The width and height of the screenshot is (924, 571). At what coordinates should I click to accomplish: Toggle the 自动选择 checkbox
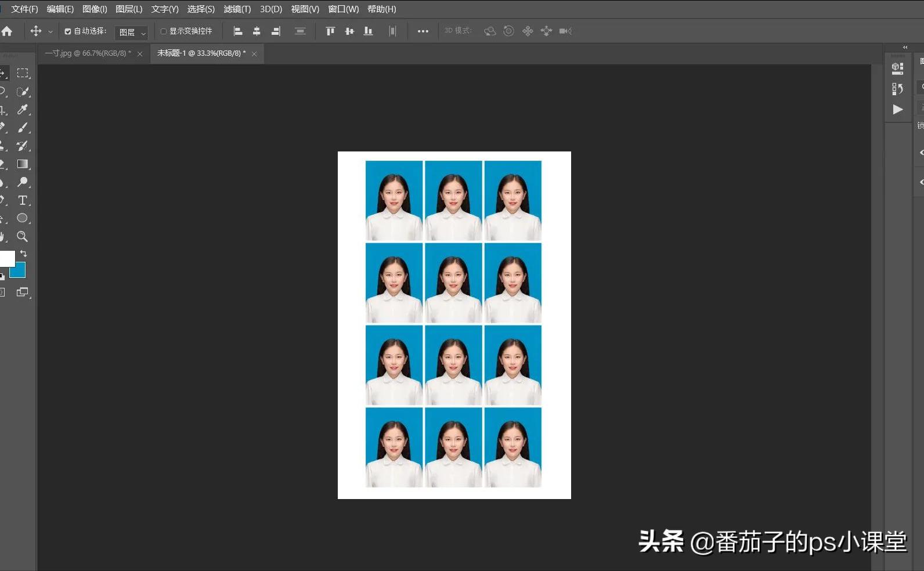coord(68,31)
